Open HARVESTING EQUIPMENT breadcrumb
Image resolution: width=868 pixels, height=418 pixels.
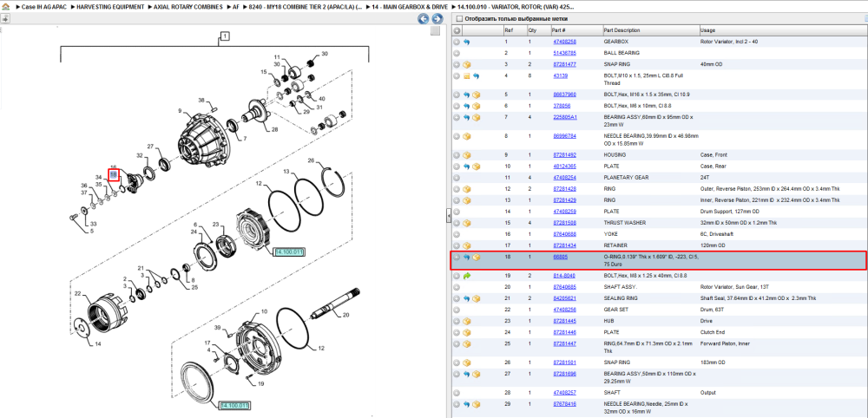[109, 7]
